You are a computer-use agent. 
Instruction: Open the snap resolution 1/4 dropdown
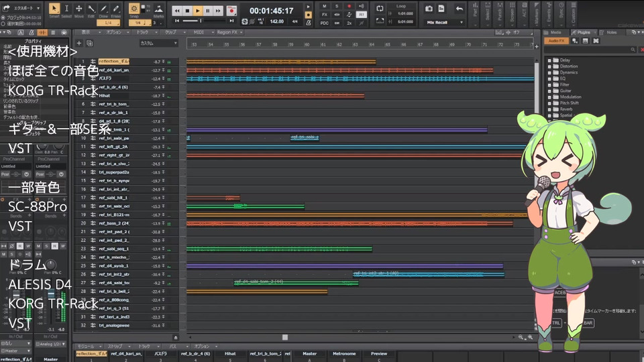[140, 23]
